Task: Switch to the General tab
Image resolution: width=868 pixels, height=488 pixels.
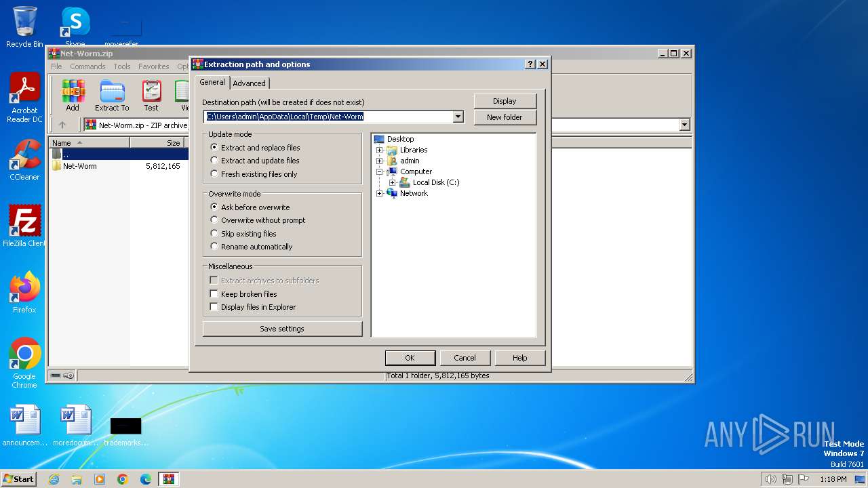Action: tap(212, 82)
